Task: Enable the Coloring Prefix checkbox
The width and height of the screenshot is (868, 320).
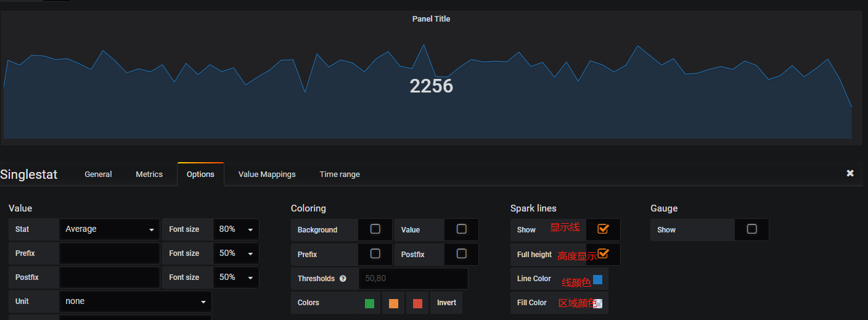Action: click(x=375, y=253)
